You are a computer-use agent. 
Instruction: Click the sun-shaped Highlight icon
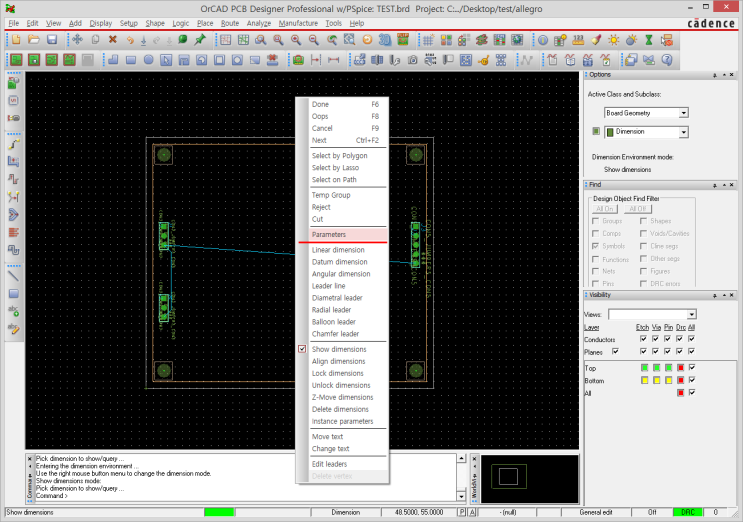pyautogui.click(x=615, y=40)
